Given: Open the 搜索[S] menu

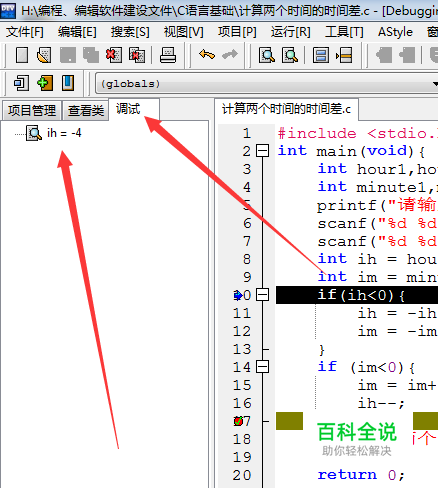Looking at the screenshot, I should click(130, 32).
